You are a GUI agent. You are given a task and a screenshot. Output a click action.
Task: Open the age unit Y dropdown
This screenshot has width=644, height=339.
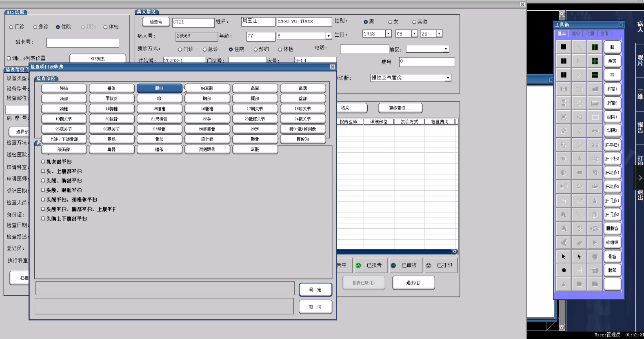[329, 36]
